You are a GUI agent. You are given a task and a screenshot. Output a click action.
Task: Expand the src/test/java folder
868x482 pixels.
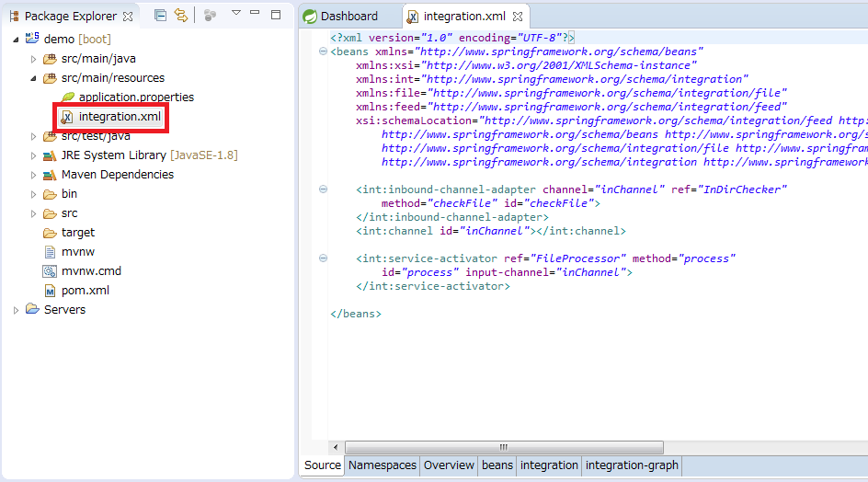pyautogui.click(x=33, y=136)
